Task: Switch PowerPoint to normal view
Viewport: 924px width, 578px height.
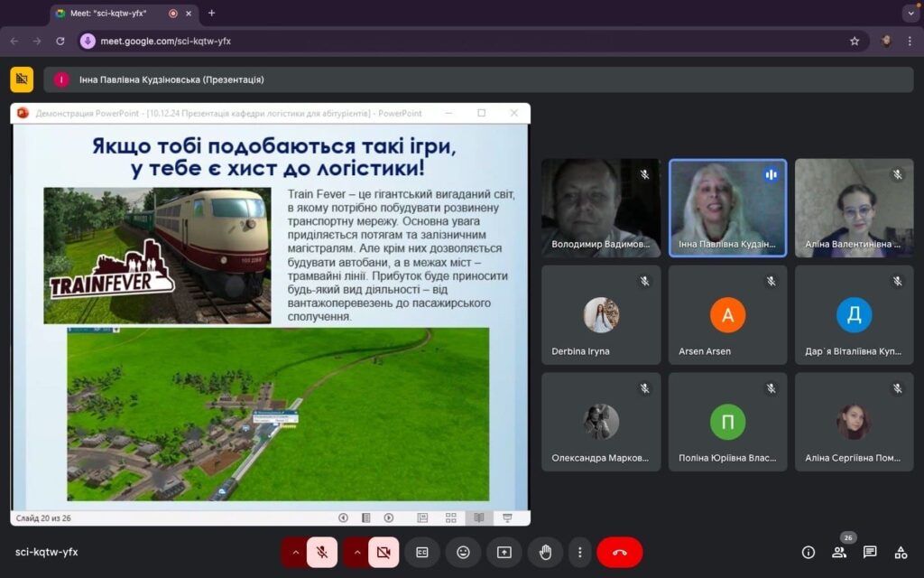Action: pyautogui.click(x=422, y=517)
